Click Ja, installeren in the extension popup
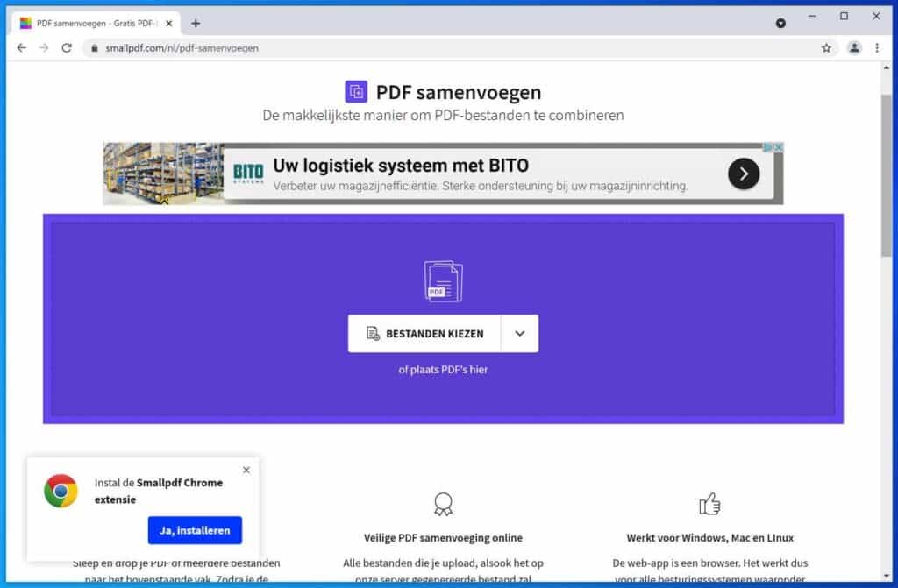This screenshot has height=588, width=898. pyautogui.click(x=194, y=530)
